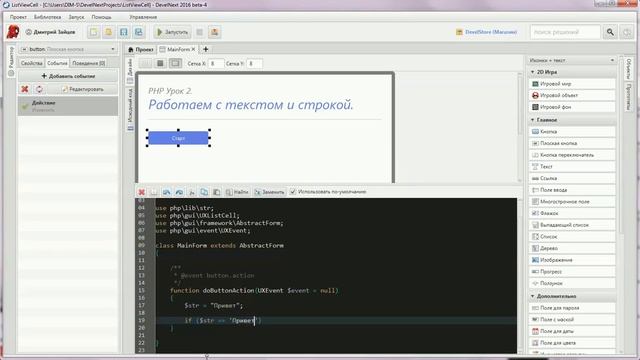Select the Кнопка переключатель component
This screenshot has height=360, width=640.
point(572,155)
